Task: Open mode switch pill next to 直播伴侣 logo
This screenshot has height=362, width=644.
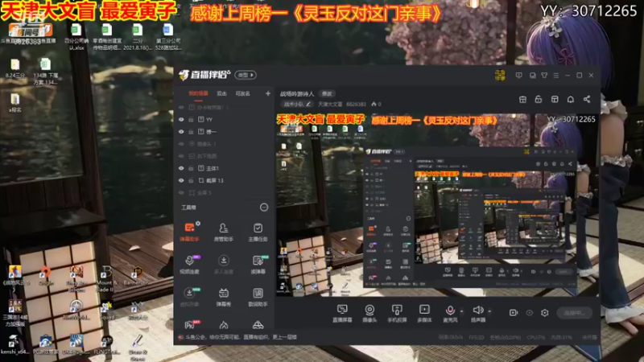Action: click(246, 75)
